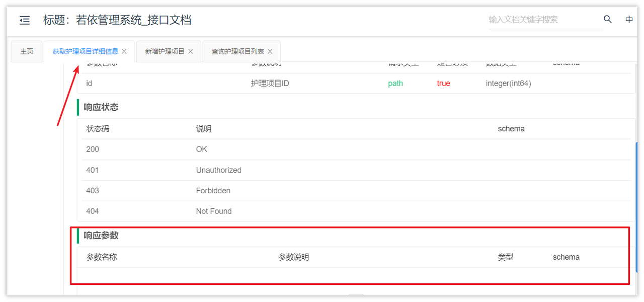The image size is (644, 302).
Task: Click the 401 Unauthorized status row
Action: click(356, 170)
